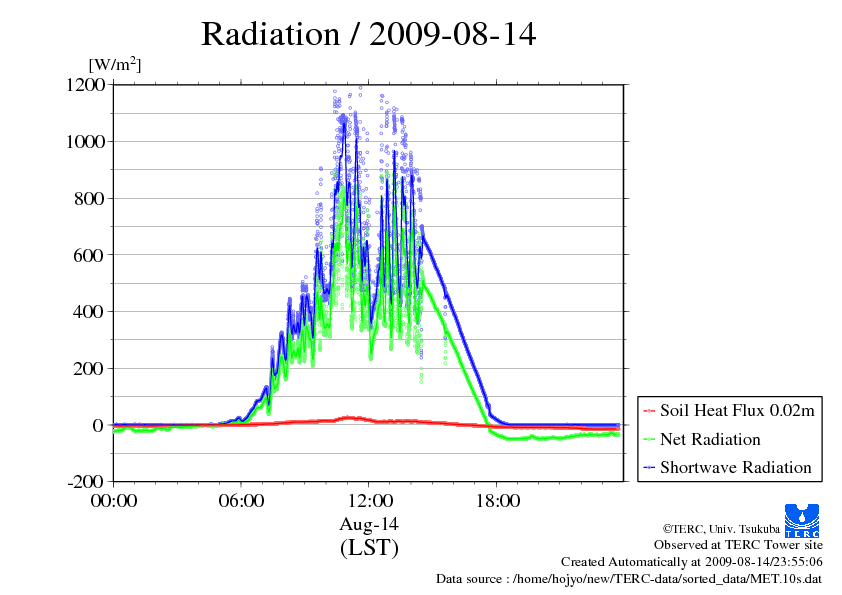Click the green Net Radiation legend marker

649,440
